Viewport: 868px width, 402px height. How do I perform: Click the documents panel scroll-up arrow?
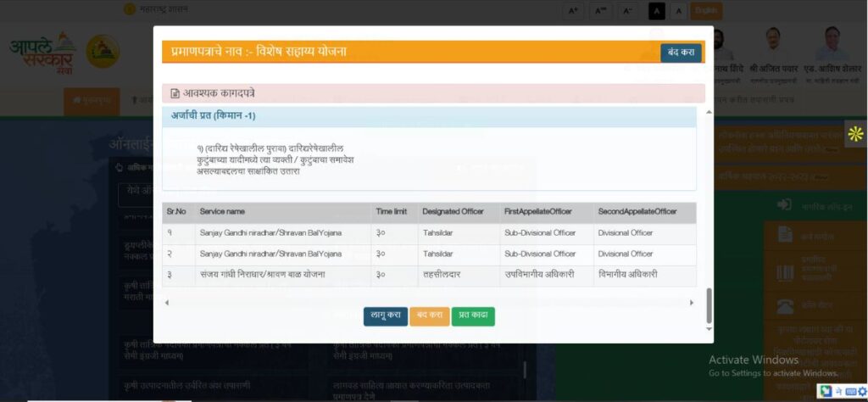pyautogui.click(x=709, y=113)
